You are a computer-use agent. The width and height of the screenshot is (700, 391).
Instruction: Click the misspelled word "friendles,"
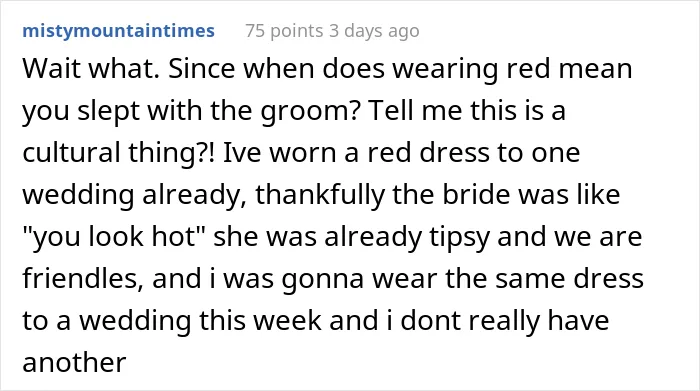tap(83, 278)
